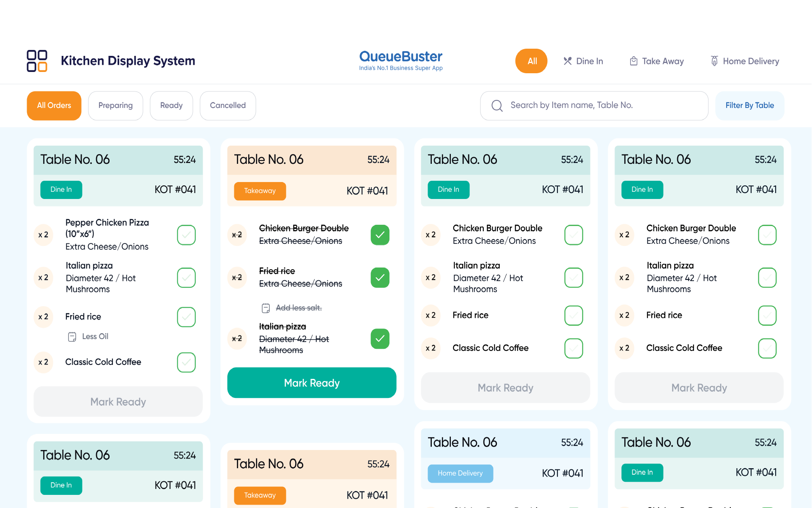The height and width of the screenshot is (508, 812).
Task: Switch to the Preparing orders tab
Action: click(115, 106)
